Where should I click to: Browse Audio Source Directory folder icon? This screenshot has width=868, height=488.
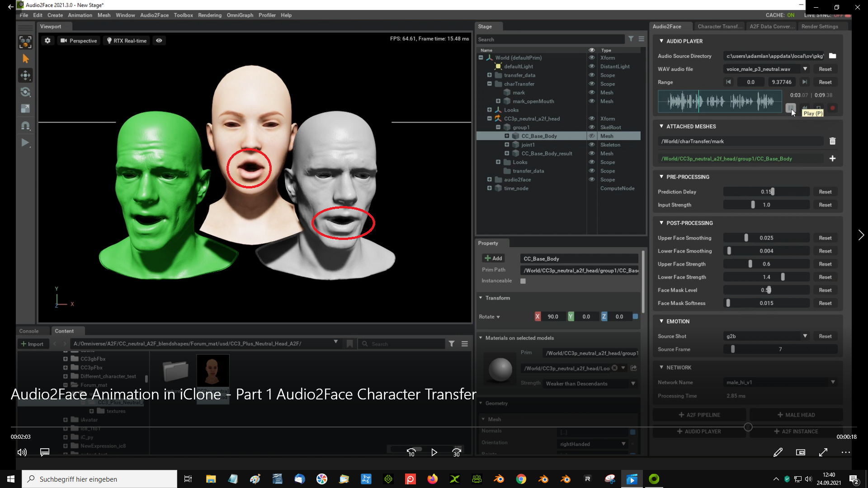832,56
